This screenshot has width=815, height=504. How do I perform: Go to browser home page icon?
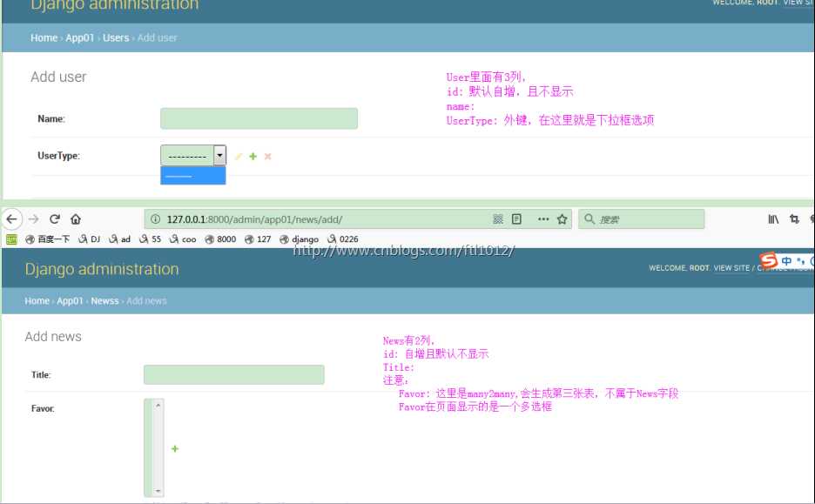(x=76, y=219)
